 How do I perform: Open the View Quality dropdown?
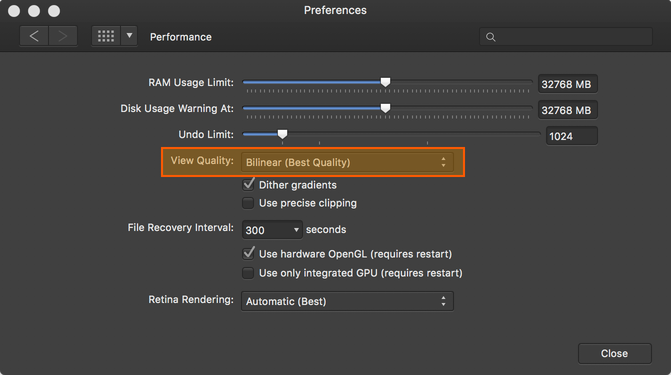(347, 162)
